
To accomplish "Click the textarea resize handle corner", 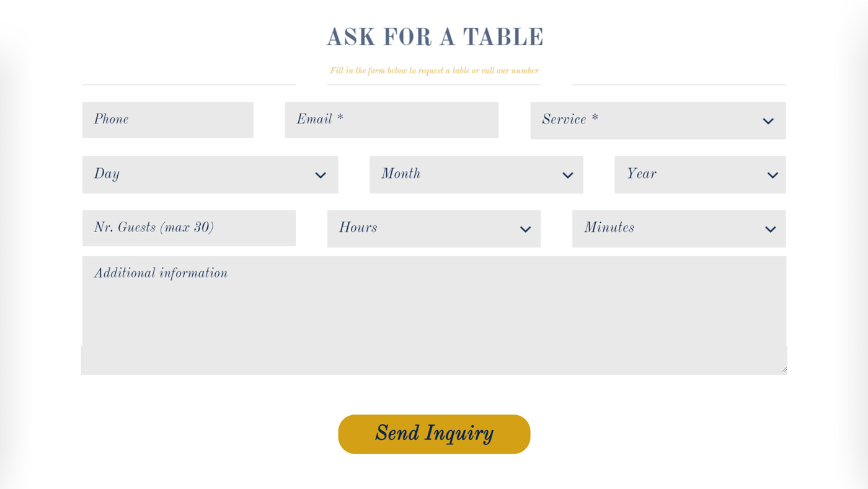I will coord(784,369).
